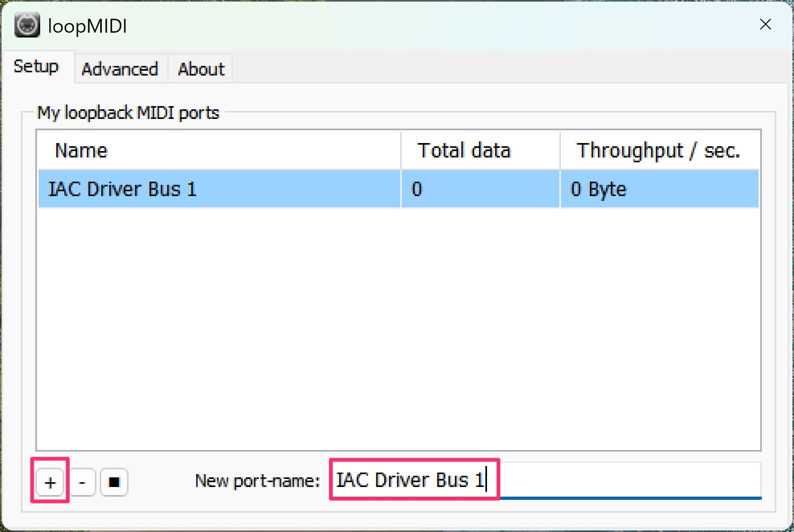Switch to the Setup tab
This screenshot has height=532, width=794.
click(x=36, y=67)
